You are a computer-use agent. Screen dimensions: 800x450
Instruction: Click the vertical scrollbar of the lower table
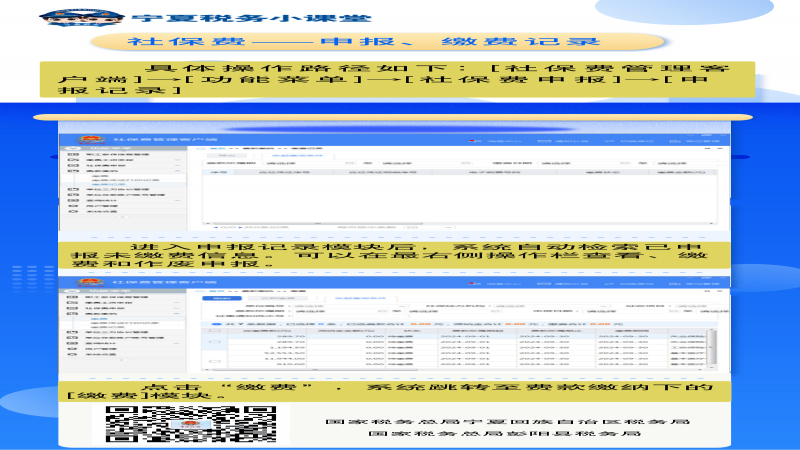(x=712, y=347)
